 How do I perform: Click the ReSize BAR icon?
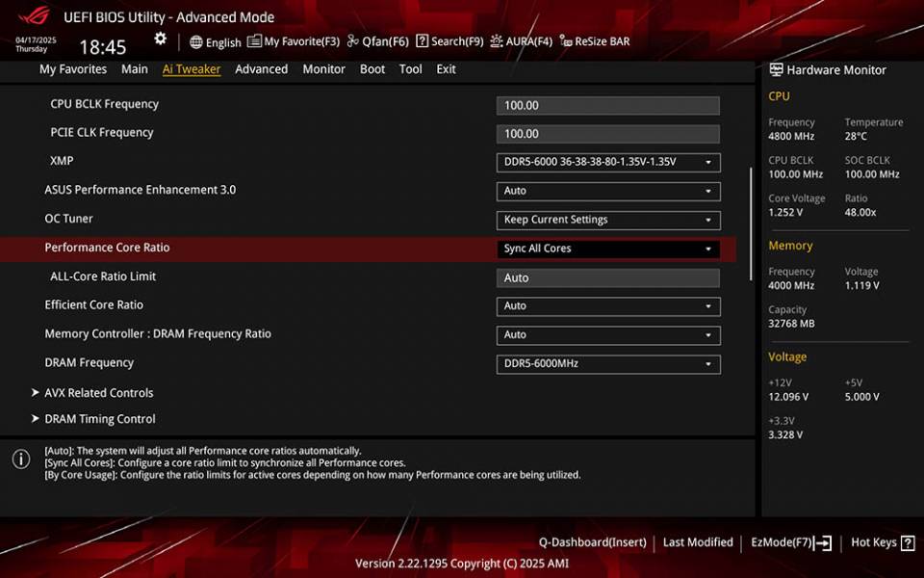(x=565, y=40)
